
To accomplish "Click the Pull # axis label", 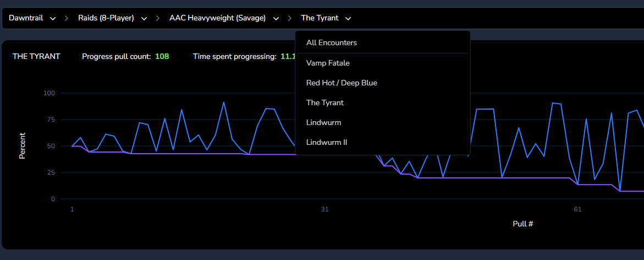I will coord(523,224).
